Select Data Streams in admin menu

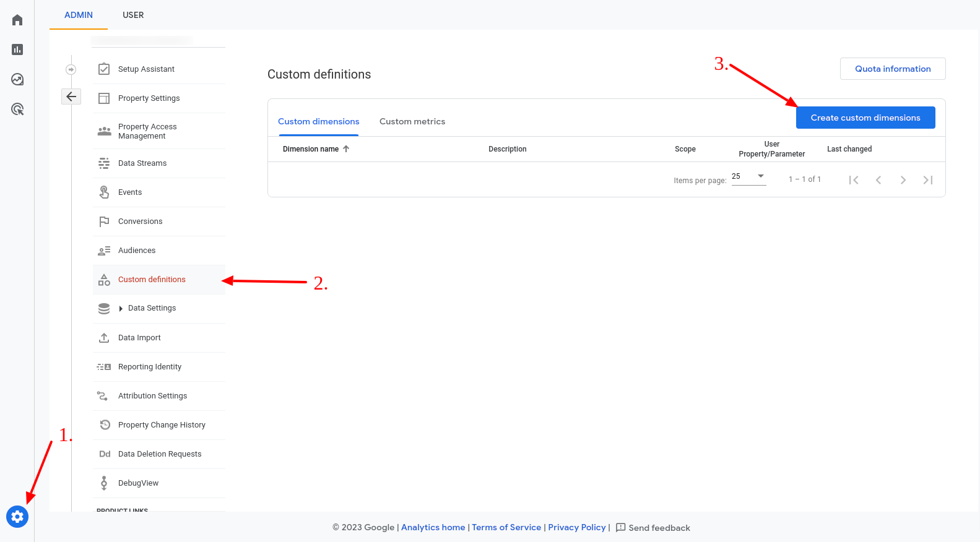point(142,163)
